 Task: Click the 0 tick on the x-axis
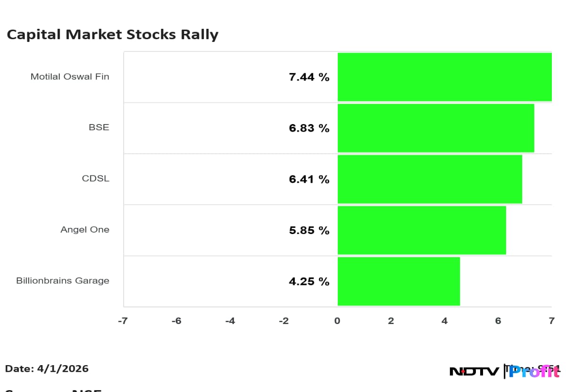[x=337, y=321]
